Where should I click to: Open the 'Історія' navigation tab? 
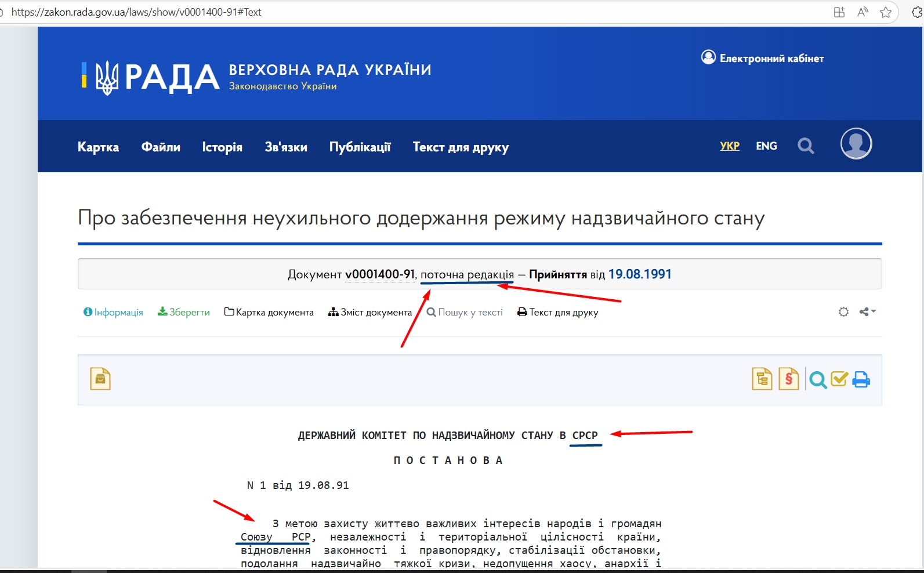222,147
